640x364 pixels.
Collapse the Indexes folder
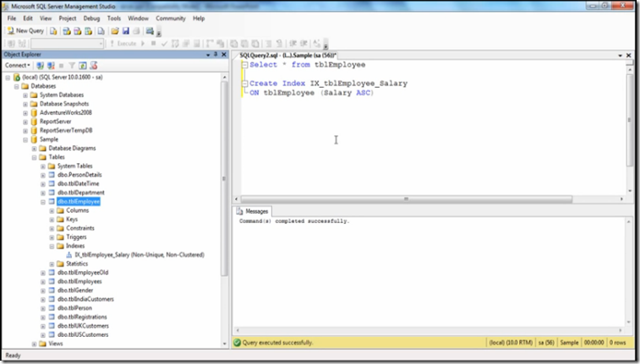click(52, 247)
